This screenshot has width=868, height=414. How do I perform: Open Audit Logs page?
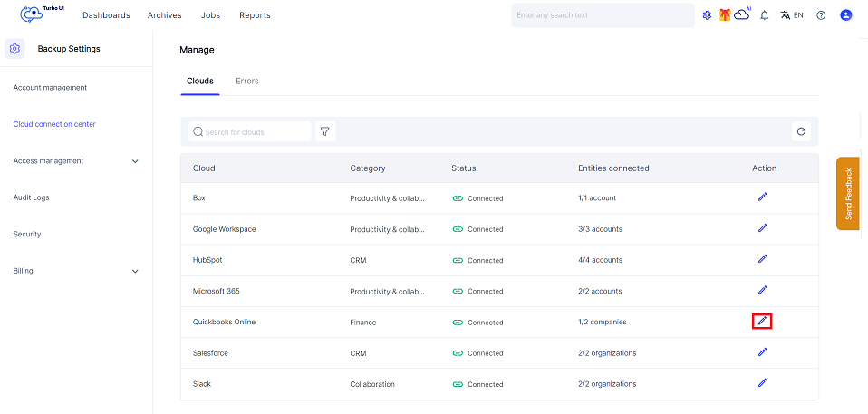(31, 197)
